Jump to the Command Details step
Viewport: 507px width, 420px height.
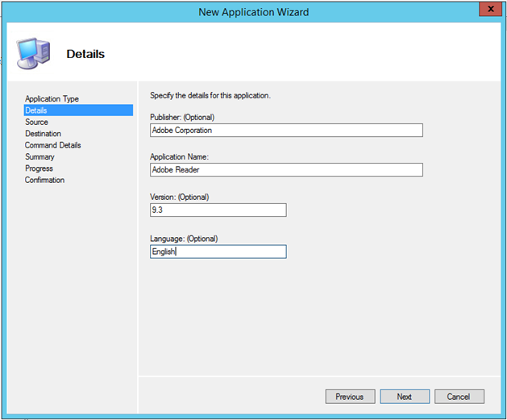point(52,145)
